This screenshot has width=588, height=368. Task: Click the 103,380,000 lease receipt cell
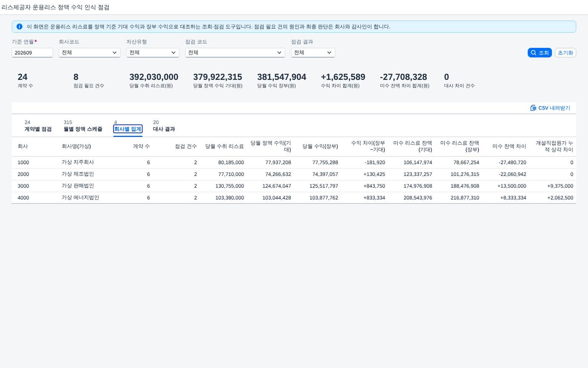pyautogui.click(x=230, y=198)
